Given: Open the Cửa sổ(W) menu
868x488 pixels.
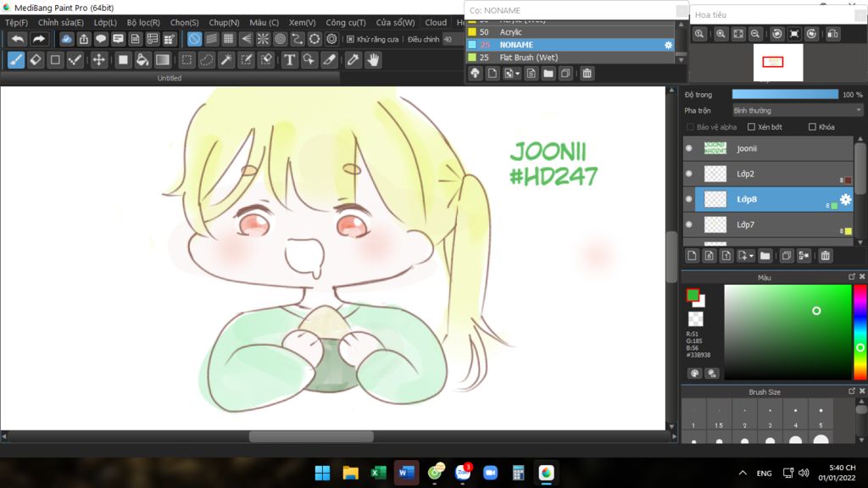Looking at the screenshot, I should point(395,23).
